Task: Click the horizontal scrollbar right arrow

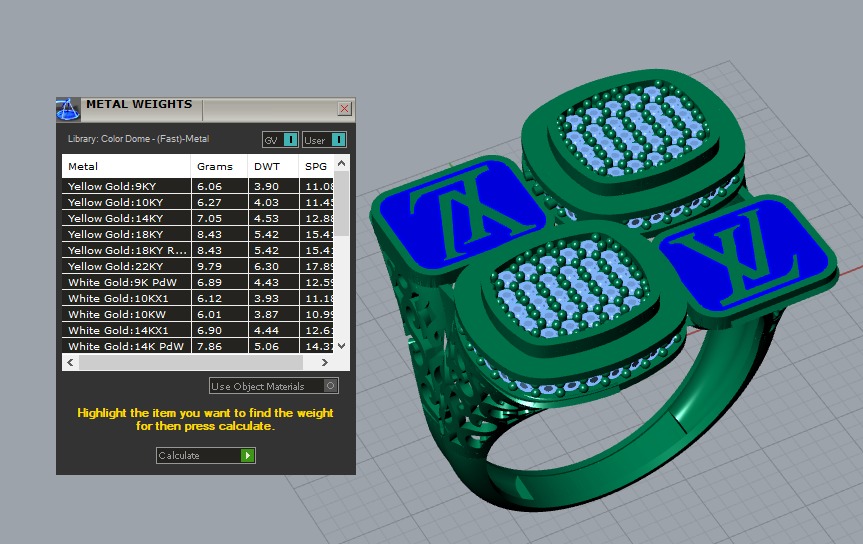Action: [325, 362]
